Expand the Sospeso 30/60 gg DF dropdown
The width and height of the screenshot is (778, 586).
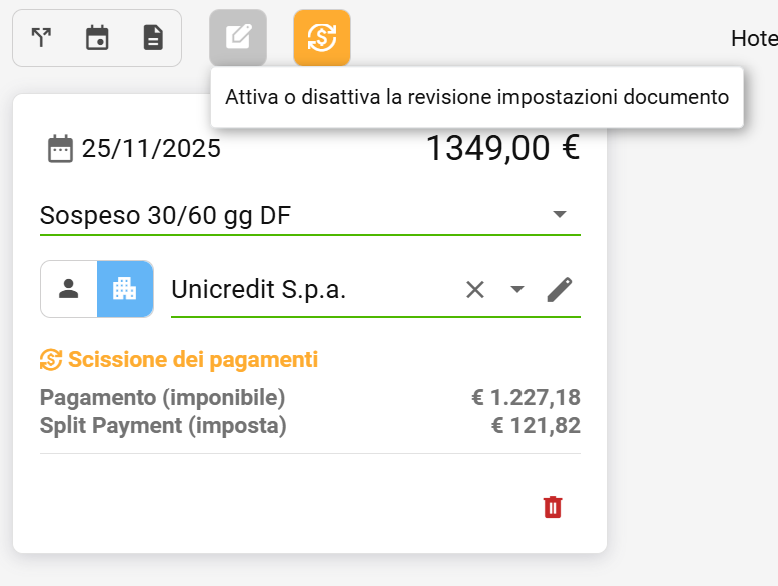[560, 215]
